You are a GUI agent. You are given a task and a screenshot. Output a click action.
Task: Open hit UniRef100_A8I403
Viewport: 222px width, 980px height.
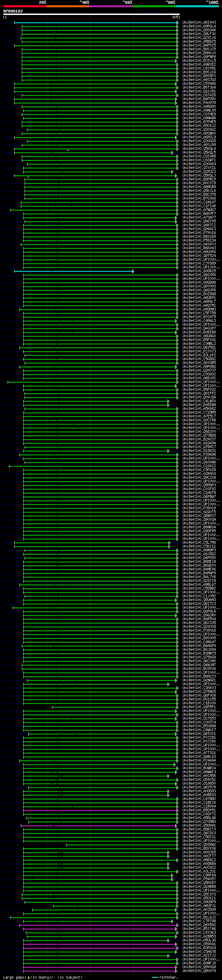(199, 23)
